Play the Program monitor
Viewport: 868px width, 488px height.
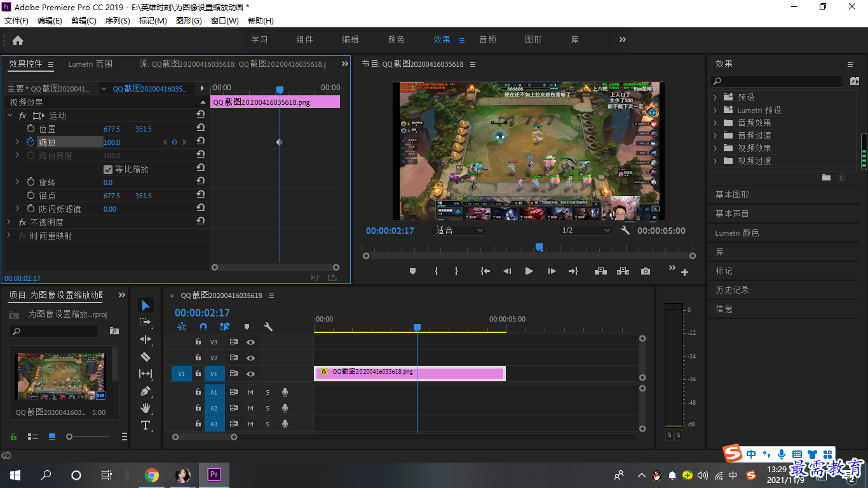(529, 271)
